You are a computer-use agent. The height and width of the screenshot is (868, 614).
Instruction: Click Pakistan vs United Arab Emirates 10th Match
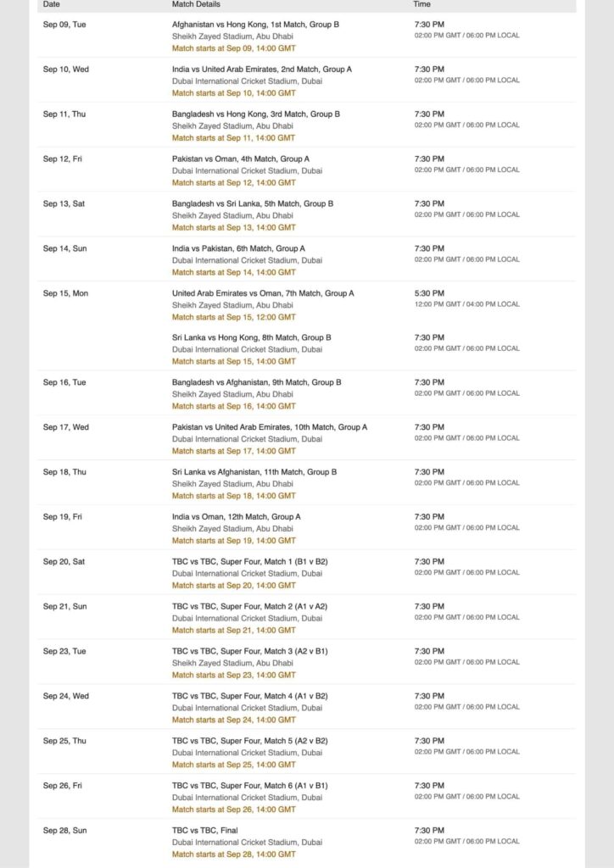(269, 427)
